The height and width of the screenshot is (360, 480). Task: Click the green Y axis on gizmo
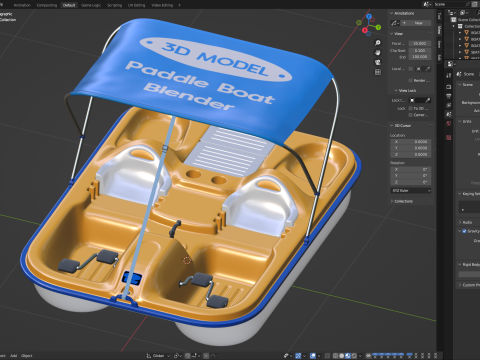click(x=378, y=27)
